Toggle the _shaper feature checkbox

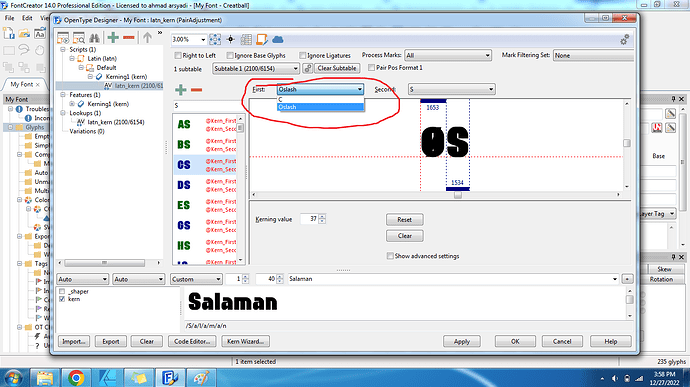pos(62,291)
